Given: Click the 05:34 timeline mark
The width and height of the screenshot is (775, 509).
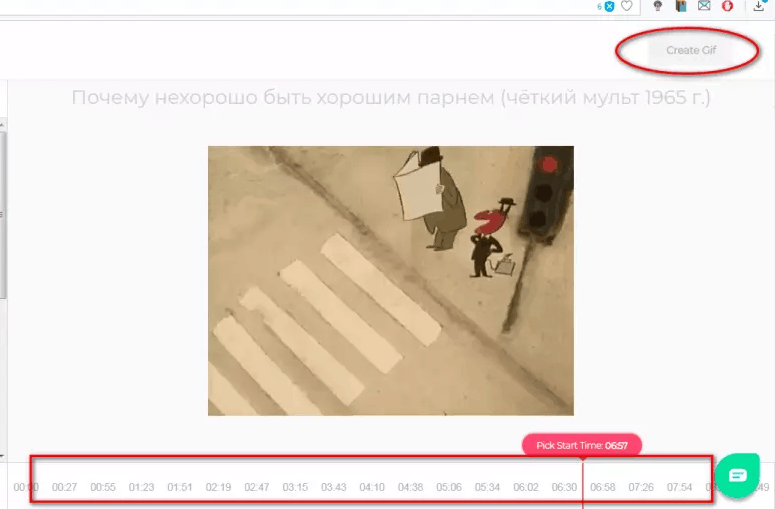Looking at the screenshot, I should [487, 487].
